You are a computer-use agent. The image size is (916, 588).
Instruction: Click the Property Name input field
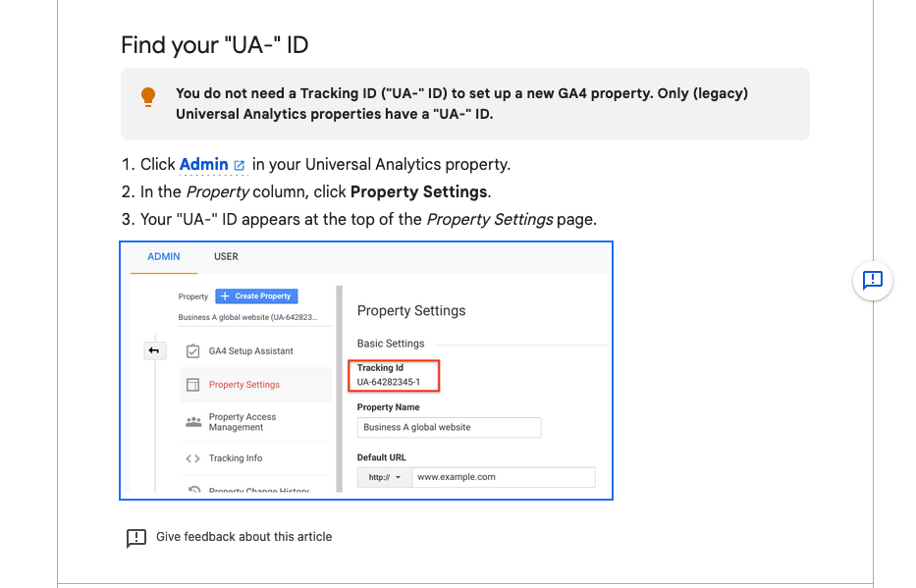(449, 427)
